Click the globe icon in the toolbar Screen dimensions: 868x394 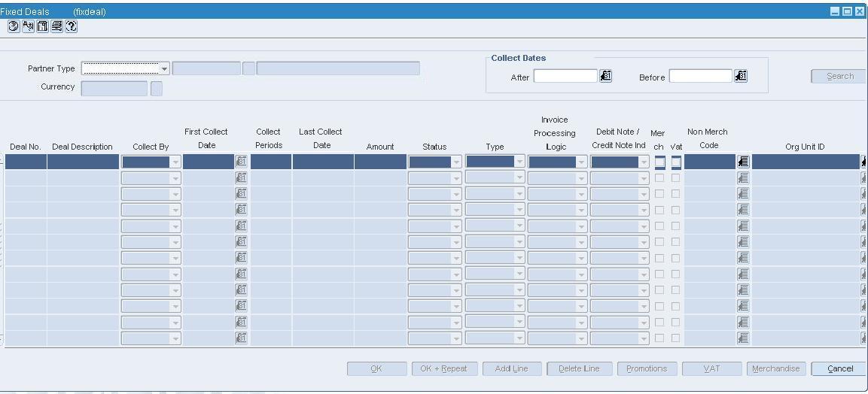[14, 26]
